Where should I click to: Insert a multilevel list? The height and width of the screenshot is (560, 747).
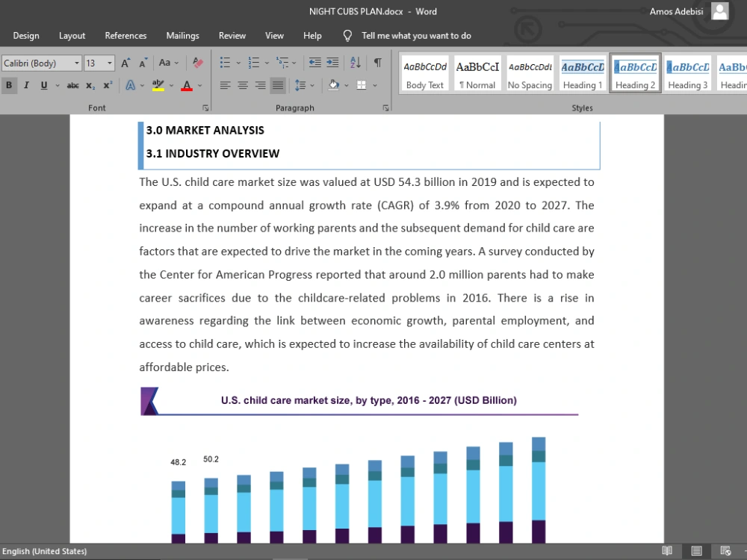282,63
